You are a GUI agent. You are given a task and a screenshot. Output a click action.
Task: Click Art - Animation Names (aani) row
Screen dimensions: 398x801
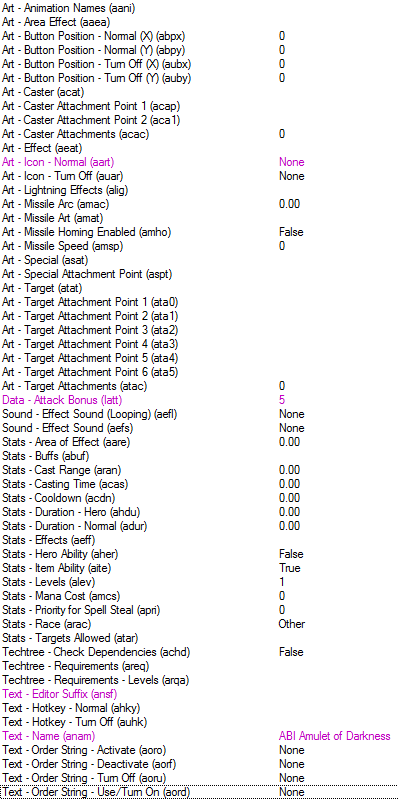(x=199, y=8)
